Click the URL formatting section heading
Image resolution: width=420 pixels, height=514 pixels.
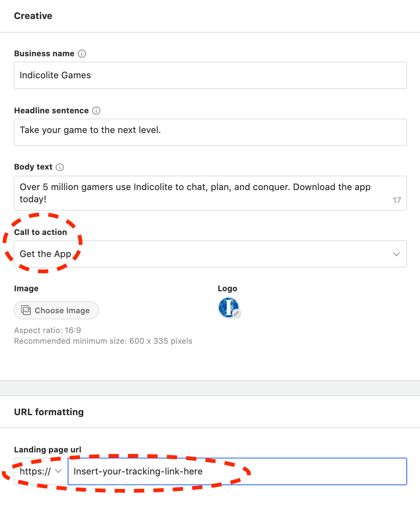point(49,412)
